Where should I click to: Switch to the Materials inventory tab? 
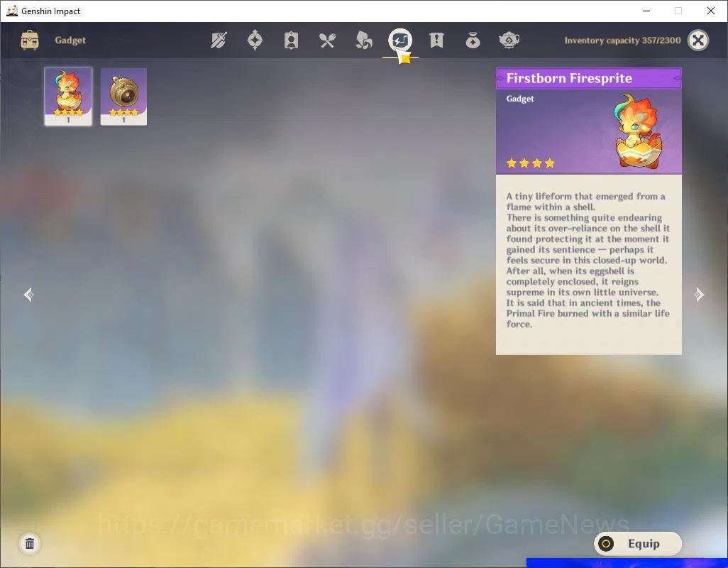pyautogui.click(x=363, y=40)
